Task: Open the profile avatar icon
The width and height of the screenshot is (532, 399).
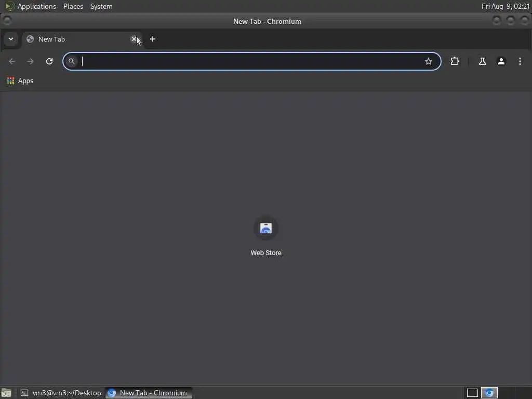Action: point(501,61)
